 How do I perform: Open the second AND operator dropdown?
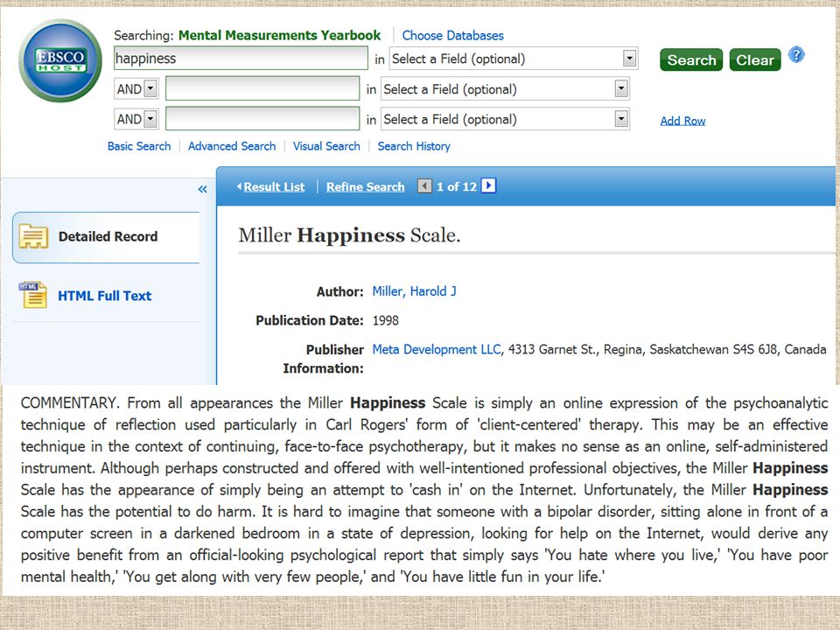[136, 119]
